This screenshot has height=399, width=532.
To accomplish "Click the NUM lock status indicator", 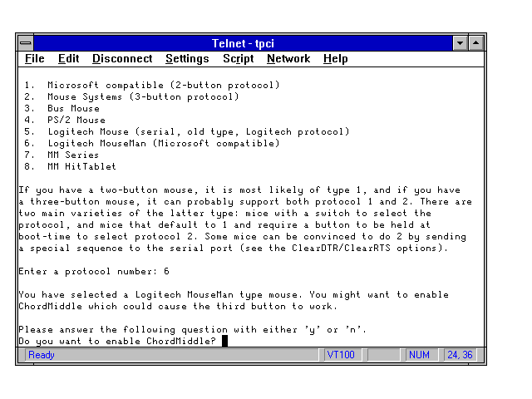I will click(419, 355).
